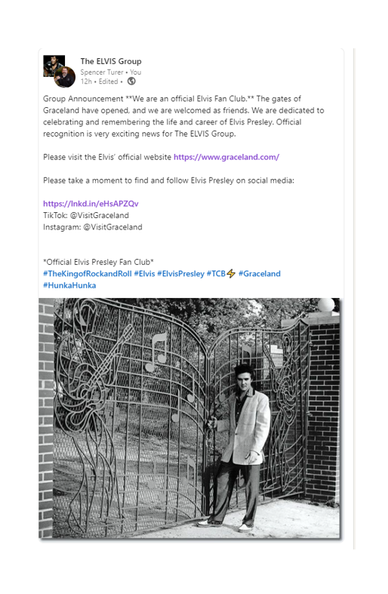Open The ELVIS Group title link
This screenshot has height=594, width=388.
[x=111, y=61]
